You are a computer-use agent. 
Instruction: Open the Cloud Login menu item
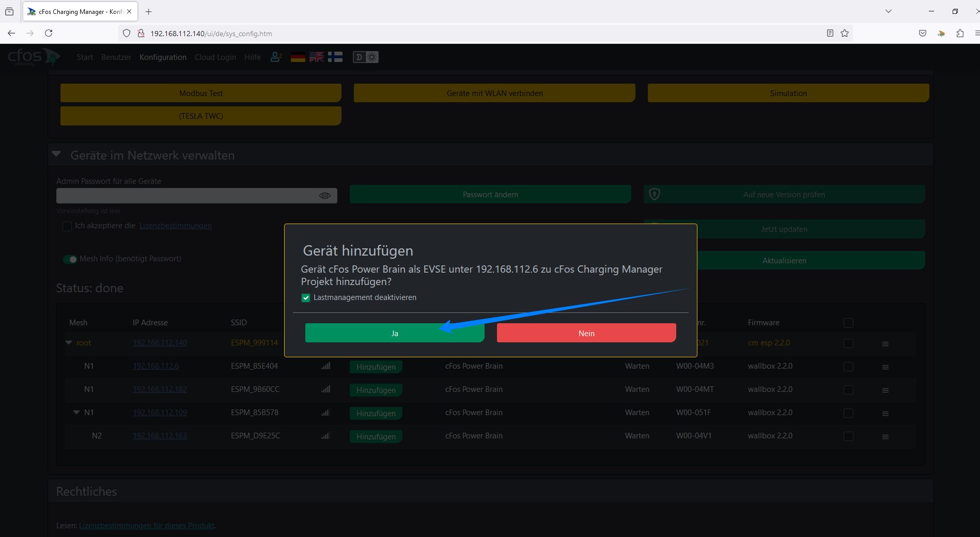click(215, 57)
